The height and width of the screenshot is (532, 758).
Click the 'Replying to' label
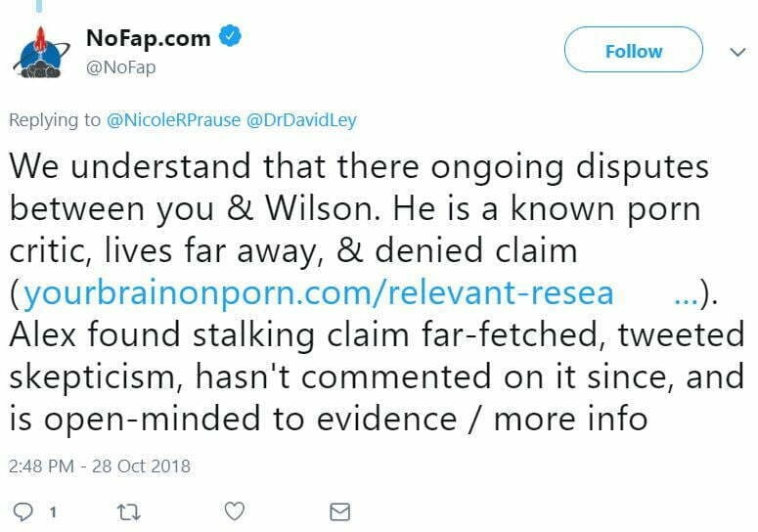tap(55, 120)
